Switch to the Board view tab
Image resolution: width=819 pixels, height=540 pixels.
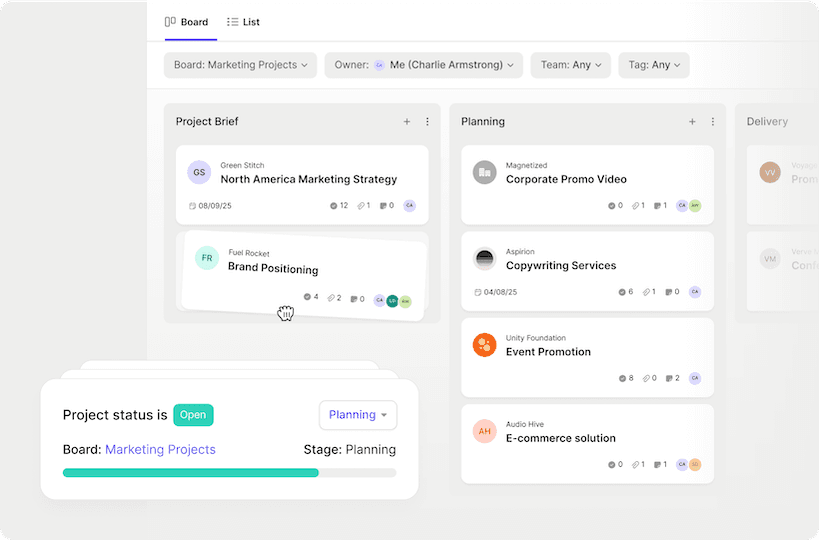point(186,22)
